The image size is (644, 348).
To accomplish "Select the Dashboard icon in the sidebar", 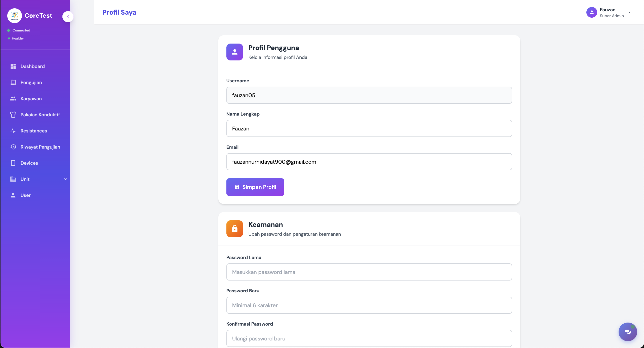I will pyautogui.click(x=13, y=66).
